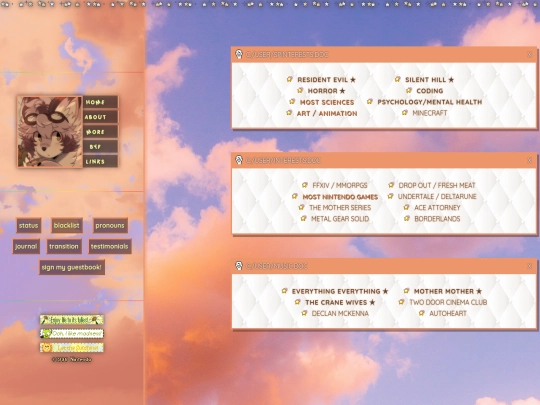Click the star bullet beside Most Sciences

pyautogui.click(x=292, y=102)
